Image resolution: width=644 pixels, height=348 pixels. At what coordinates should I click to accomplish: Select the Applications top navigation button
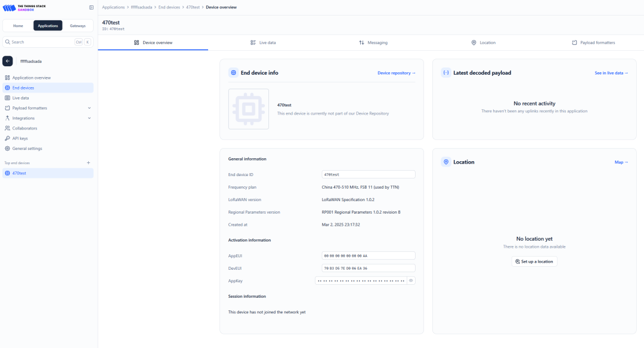tap(48, 26)
